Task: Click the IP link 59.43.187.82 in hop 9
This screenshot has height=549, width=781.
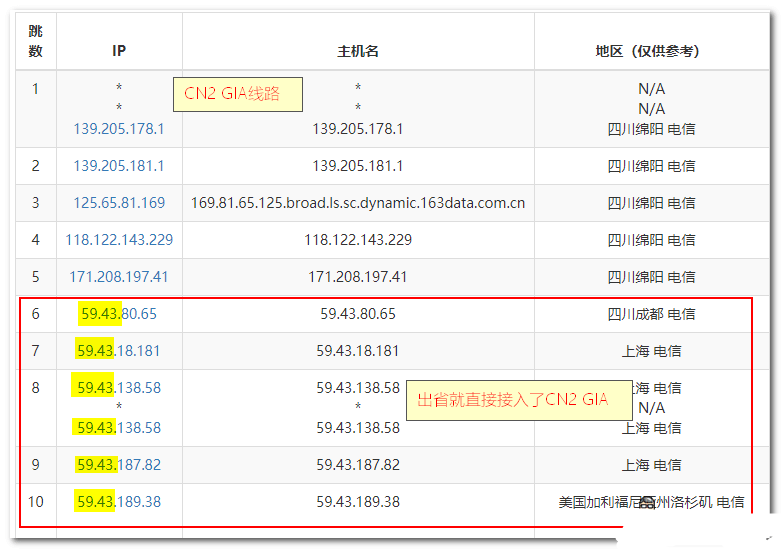Action: point(119,465)
